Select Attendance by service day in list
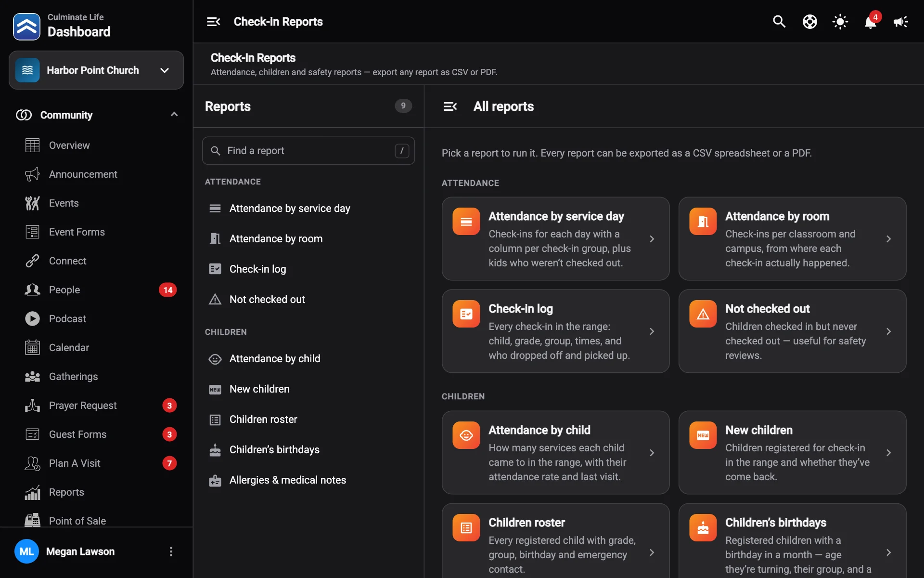The width and height of the screenshot is (924, 578). tap(308, 209)
